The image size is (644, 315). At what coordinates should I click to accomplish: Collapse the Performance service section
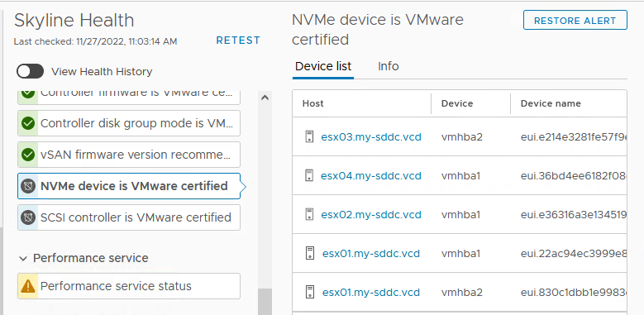point(24,258)
